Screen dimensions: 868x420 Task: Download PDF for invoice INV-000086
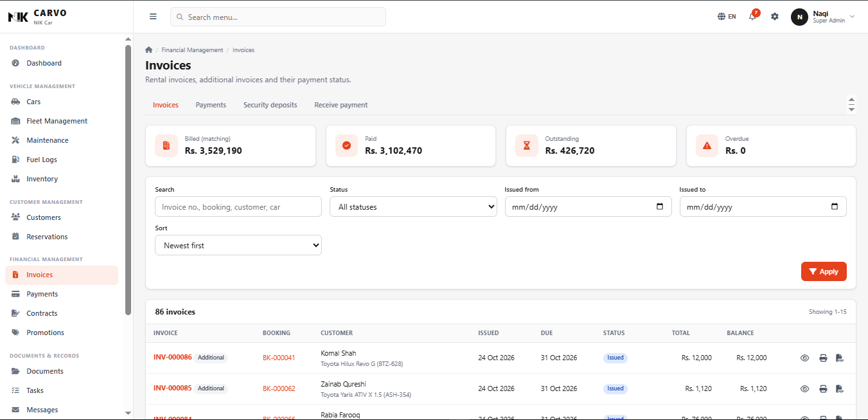click(x=839, y=358)
